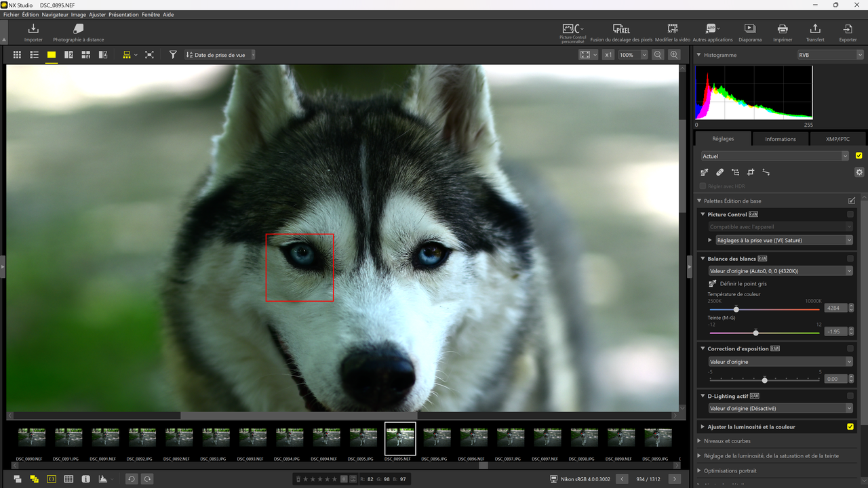Open Photographie à distance tool
This screenshot has width=868, height=488.
click(x=78, y=32)
